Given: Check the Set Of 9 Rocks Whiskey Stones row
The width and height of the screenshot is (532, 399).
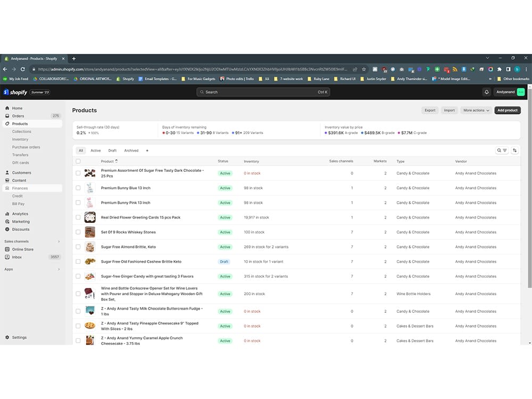Looking at the screenshot, I should coord(78,232).
